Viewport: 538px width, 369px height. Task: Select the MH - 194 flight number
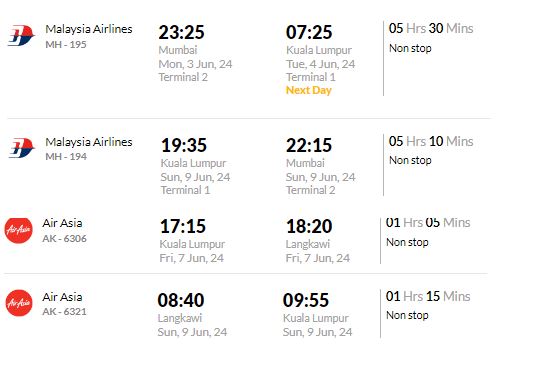pyautogui.click(x=66, y=157)
